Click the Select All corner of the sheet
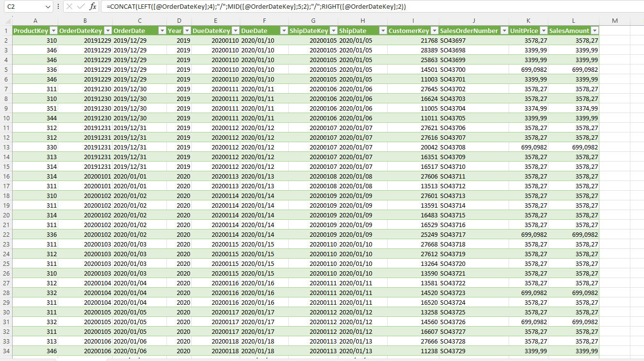This screenshot has height=361, width=644. coord(6,20)
